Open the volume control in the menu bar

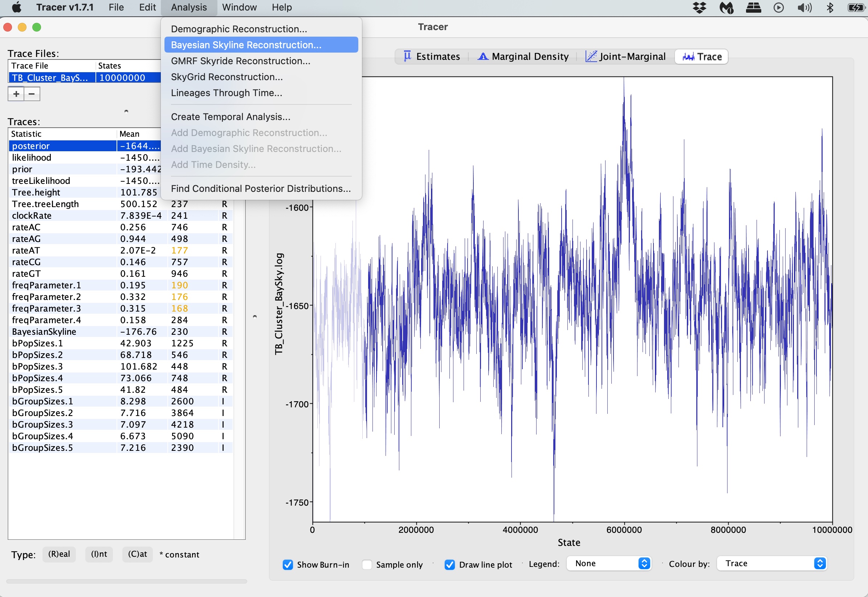pos(804,8)
